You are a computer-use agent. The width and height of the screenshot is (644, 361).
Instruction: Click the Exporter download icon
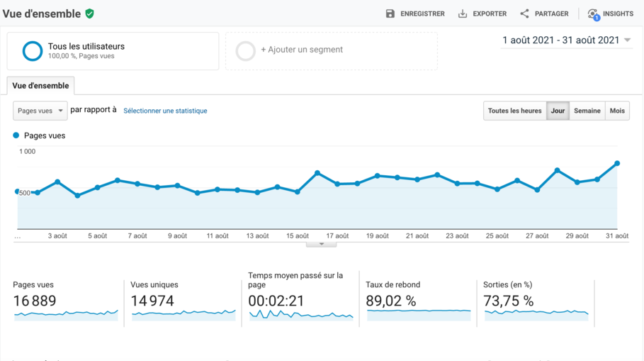pos(463,13)
